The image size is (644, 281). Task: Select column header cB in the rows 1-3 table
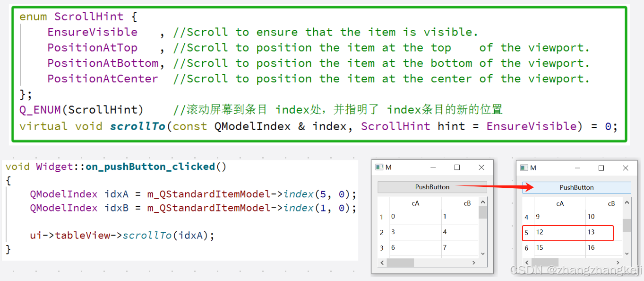pyautogui.click(x=460, y=203)
